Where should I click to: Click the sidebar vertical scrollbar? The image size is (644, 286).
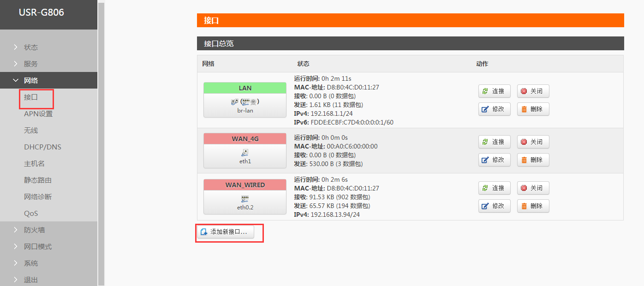click(x=101, y=143)
